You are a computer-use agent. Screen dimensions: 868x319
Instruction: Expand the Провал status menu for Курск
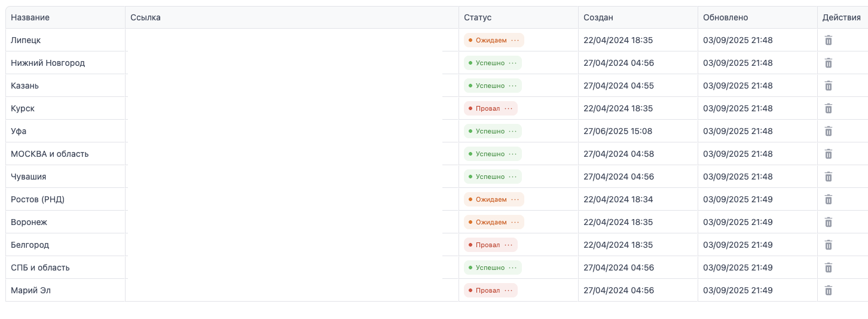pyautogui.click(x=508, y=108)
